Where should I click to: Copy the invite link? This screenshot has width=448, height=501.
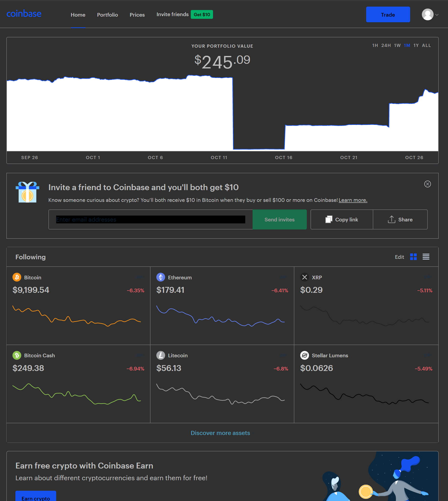click(x=342, y=219)
